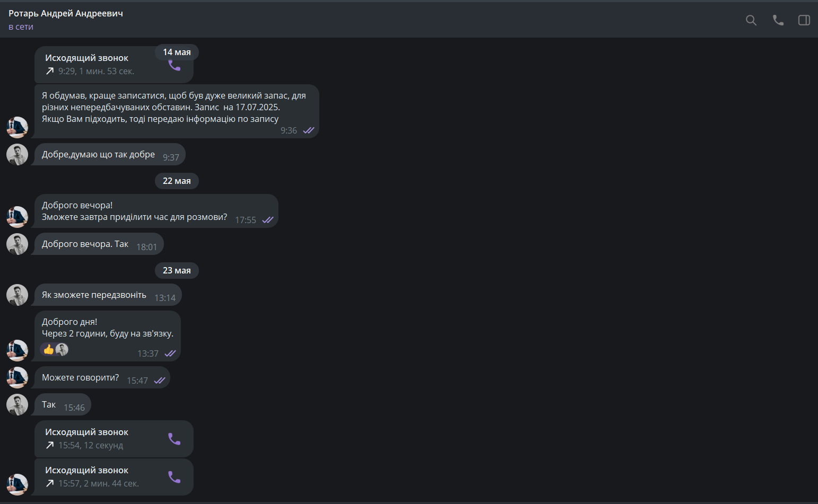
Task: Click the 23 мая date badge
Action: 177,270
